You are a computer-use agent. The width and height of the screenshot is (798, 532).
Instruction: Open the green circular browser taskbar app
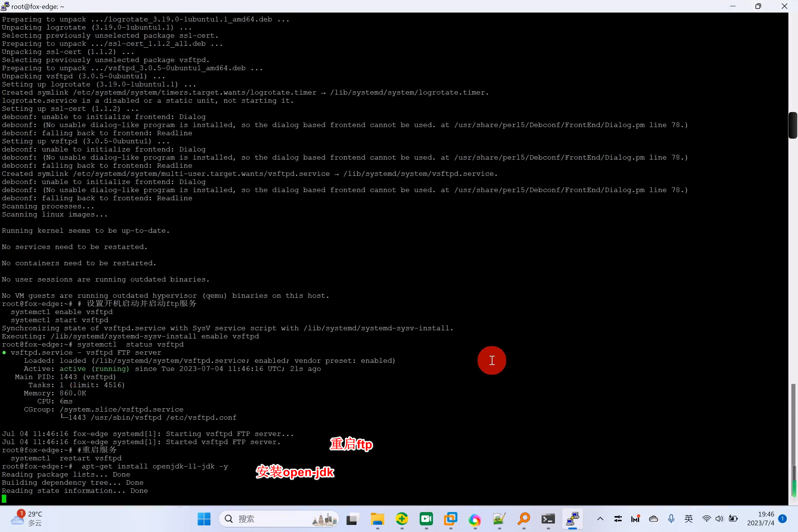coord(402,519)
